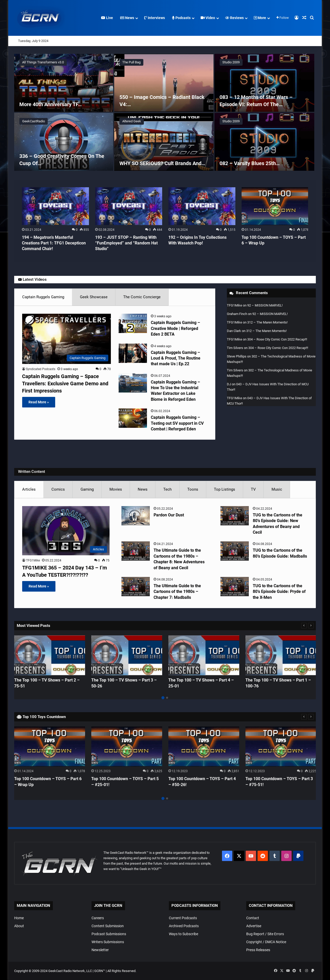
Task: Open the Copyright / DMCA Notice link
Action: tap(266, 942)
